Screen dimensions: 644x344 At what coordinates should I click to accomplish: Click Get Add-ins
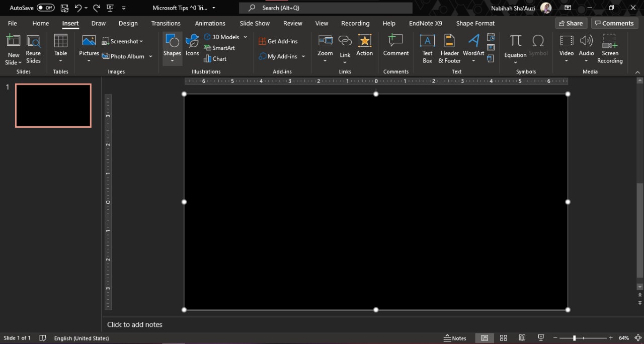pyautogui.click(x=278, y=41)
